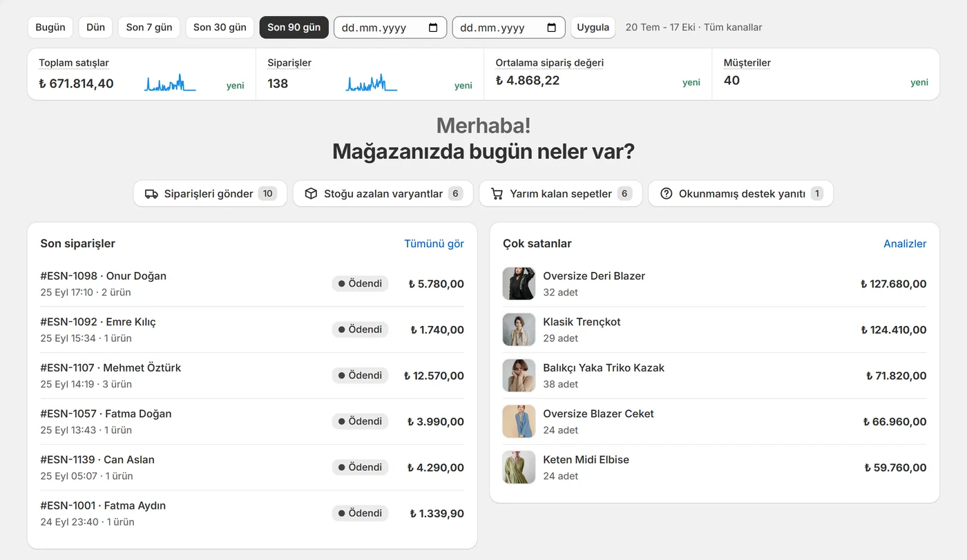Open Tümünü gör link for recent orders
The image size is (967, 560).
point(434,244)
